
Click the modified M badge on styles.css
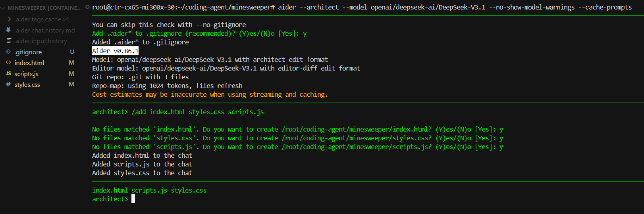point(71,84)
